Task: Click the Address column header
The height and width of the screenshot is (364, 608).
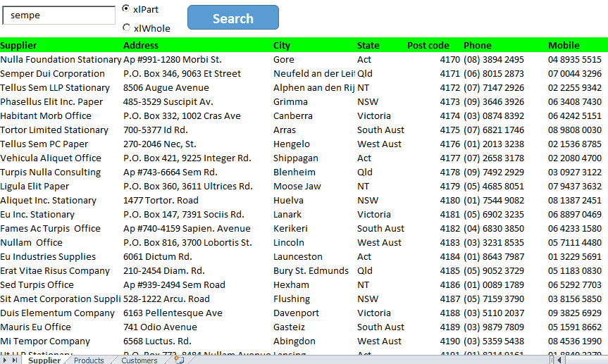Action: tap(141, 45)
